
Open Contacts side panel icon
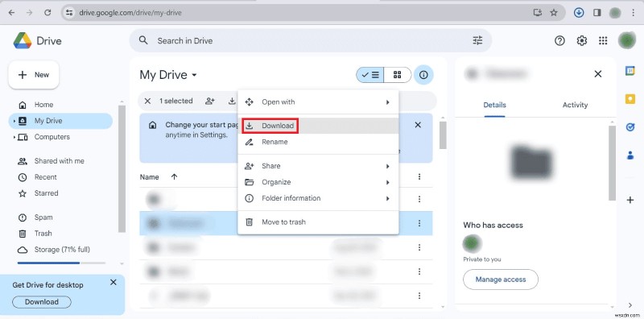[x=630, y=155]
